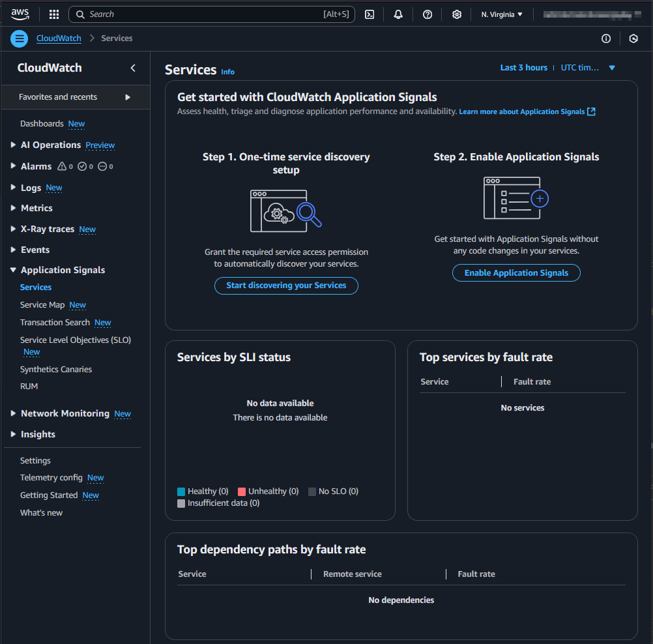The width and height of the screenshot is (653, 644).
Task: Expand the Metrics section in the sidebar
Action: (13, 208)
